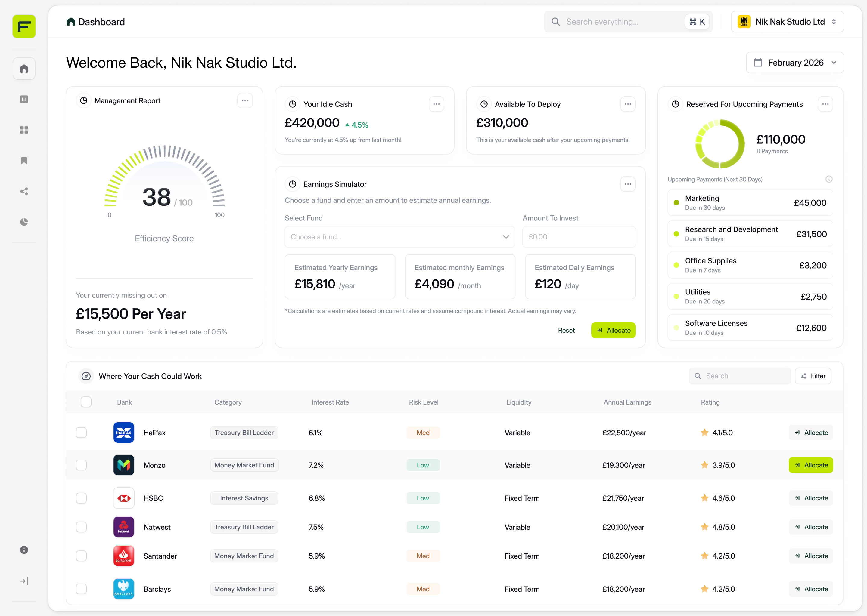Select the pie chart icon in sidebar

coord(24,222)
